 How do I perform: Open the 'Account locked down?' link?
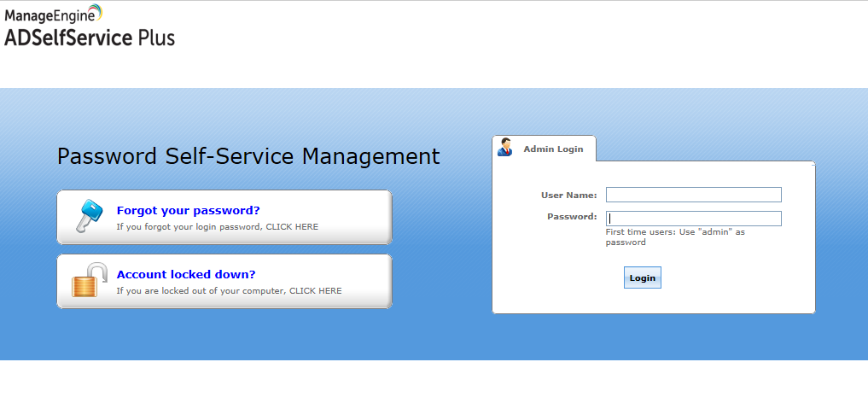point(186,274)
